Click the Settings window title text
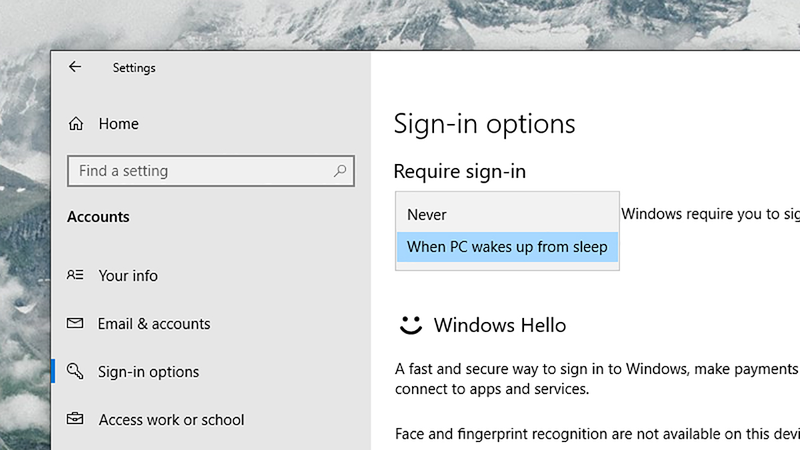800x450 pixels. coord(134,68)
